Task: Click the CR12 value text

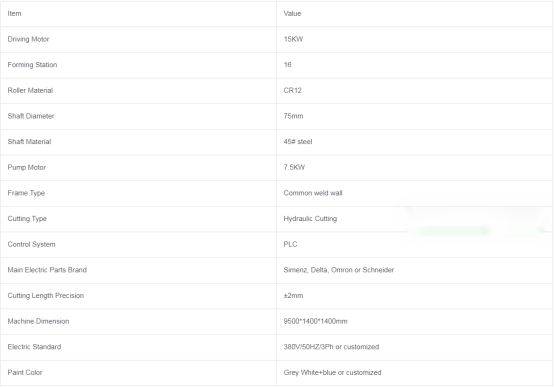Action: click(x=292, y=90)
